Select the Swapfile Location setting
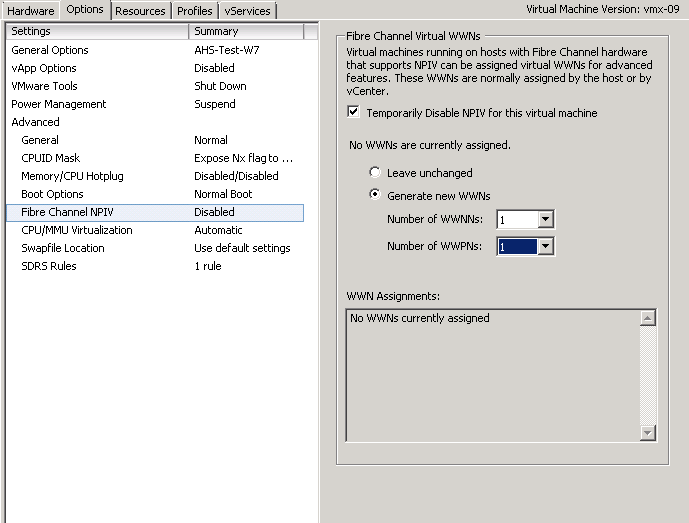 point(155,248)
